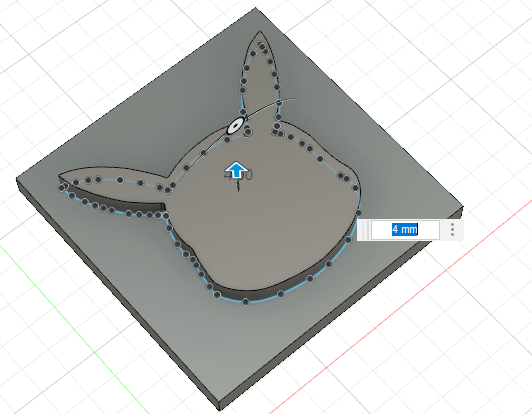This screenshot has width=532, height=414.
Task: Open the three-dot options menu beside distance field
Action: 452,230
